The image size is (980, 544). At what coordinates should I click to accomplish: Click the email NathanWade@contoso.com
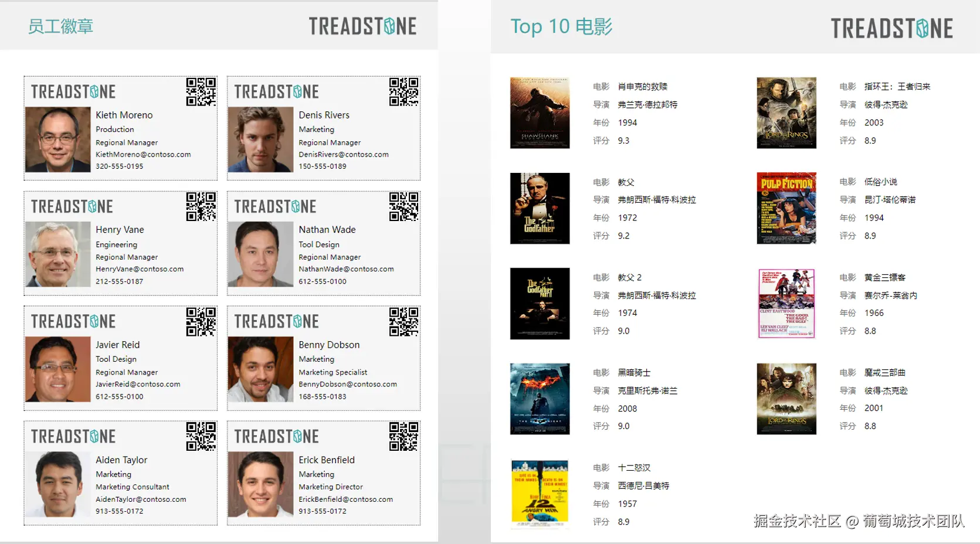(346, 269)
